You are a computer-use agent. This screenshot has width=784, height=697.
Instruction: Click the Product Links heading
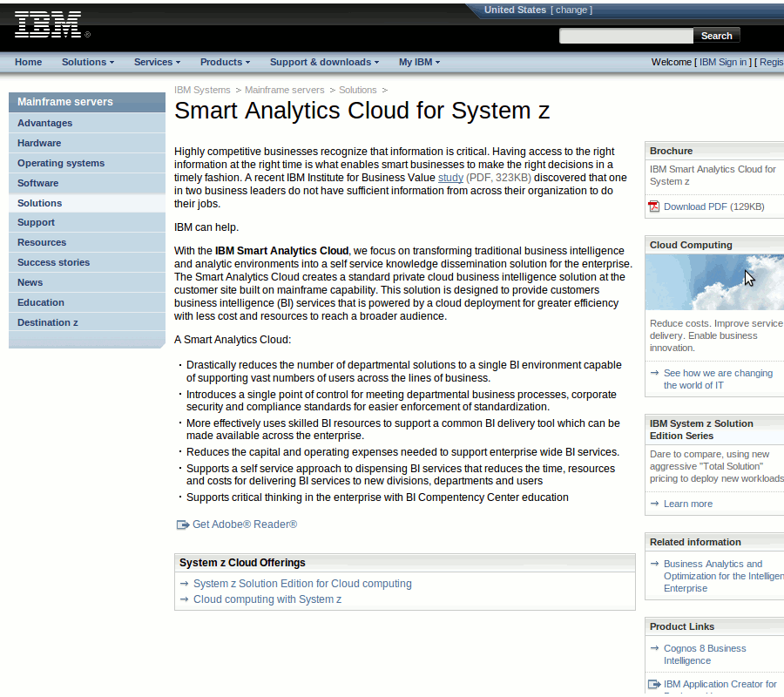coord(681,626)
